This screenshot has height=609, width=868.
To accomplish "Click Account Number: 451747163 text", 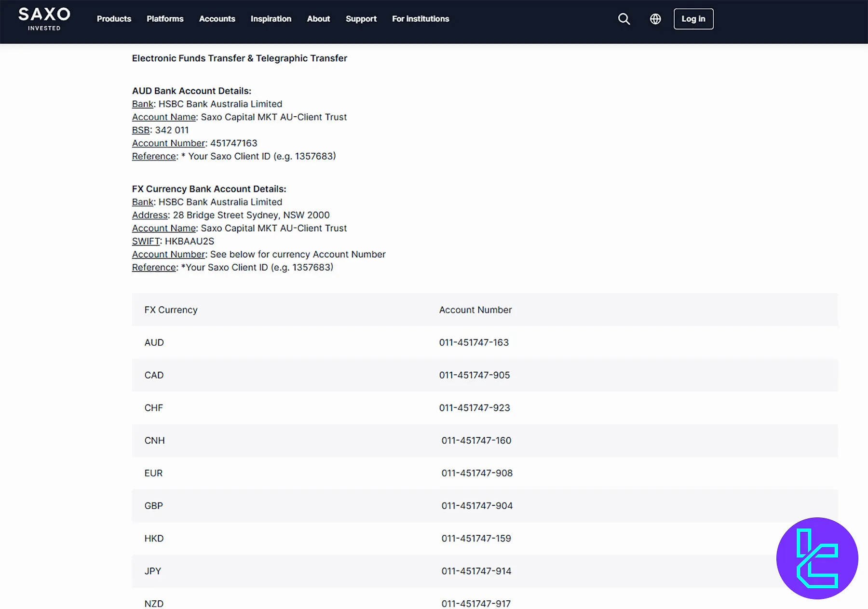I will (195, 143).
